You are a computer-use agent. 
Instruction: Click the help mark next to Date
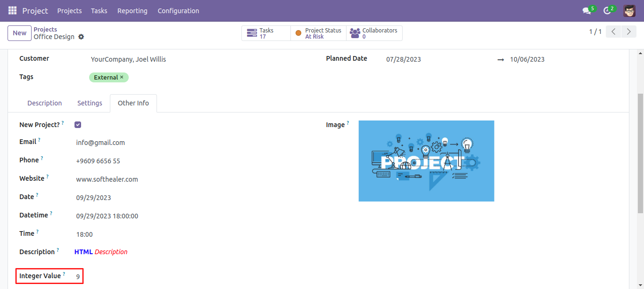[37, 195]
